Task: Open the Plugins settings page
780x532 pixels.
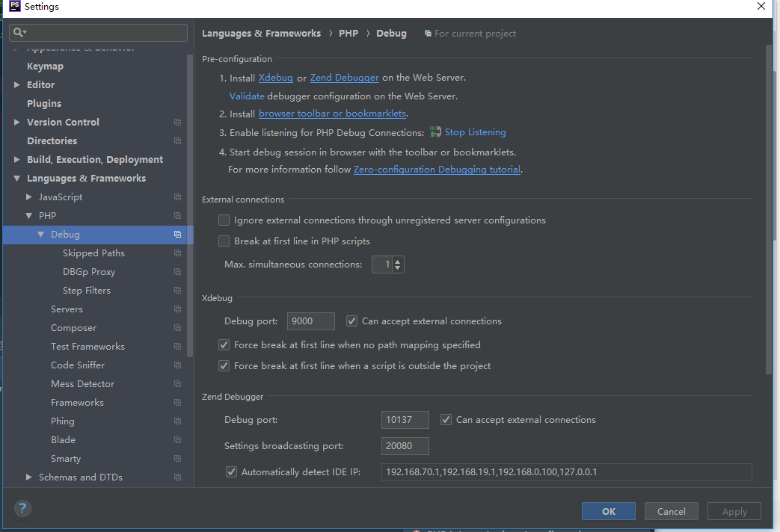Action: pyautogui.click(x=44, y=103)
